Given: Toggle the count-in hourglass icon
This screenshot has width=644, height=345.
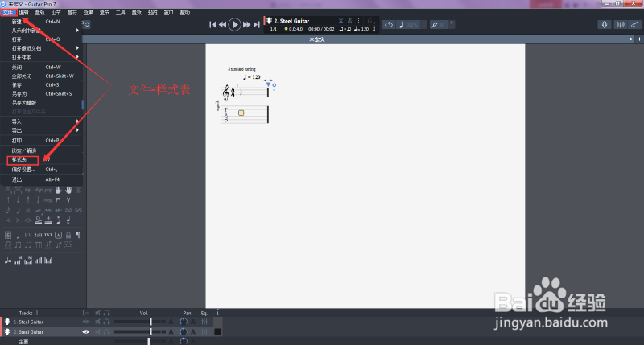Looking at the screenshot, I should click(341, 21).
